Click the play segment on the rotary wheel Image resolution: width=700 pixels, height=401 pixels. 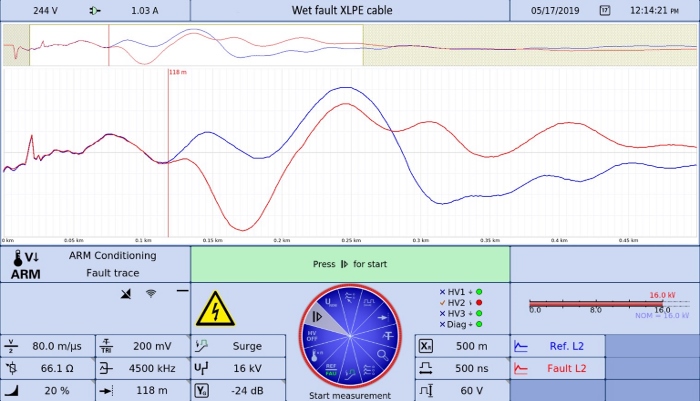[x=318, y=314]
